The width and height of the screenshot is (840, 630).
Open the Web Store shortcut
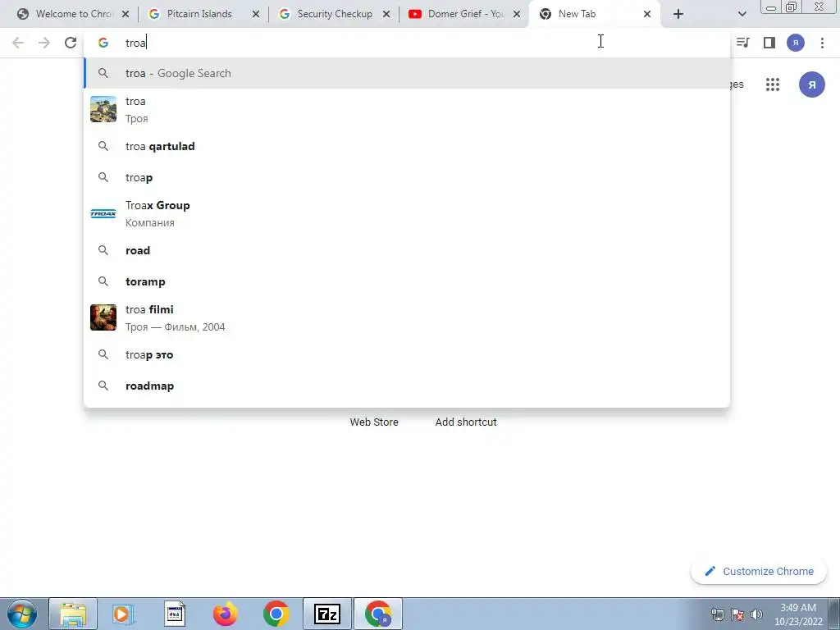(x=374, y=422)
